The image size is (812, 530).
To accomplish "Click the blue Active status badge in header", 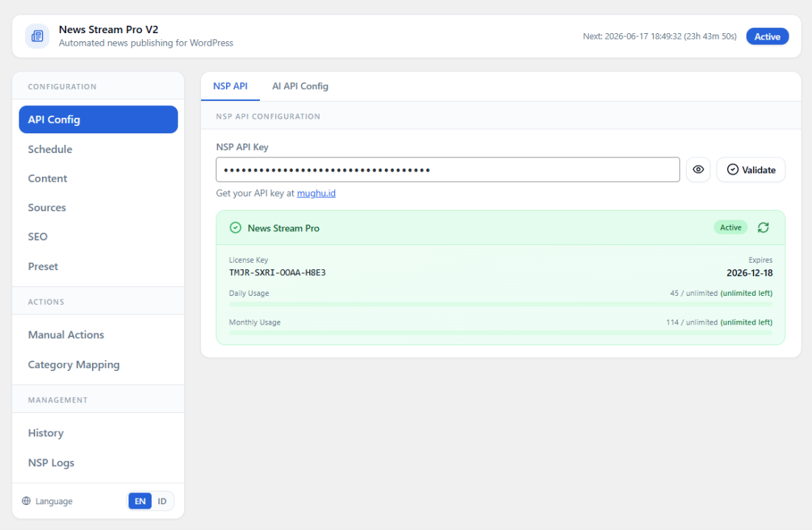I will [768, 37].
